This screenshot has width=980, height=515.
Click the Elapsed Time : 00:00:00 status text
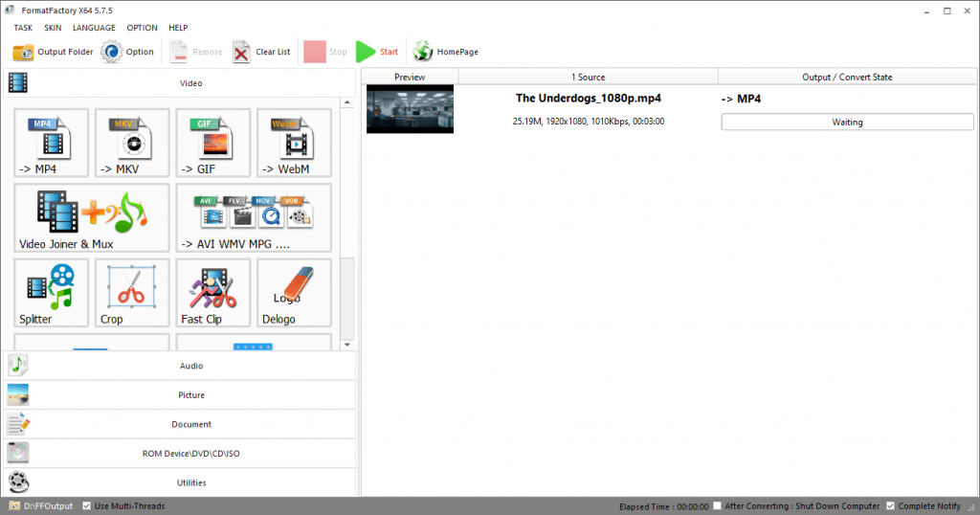[664, 507]
